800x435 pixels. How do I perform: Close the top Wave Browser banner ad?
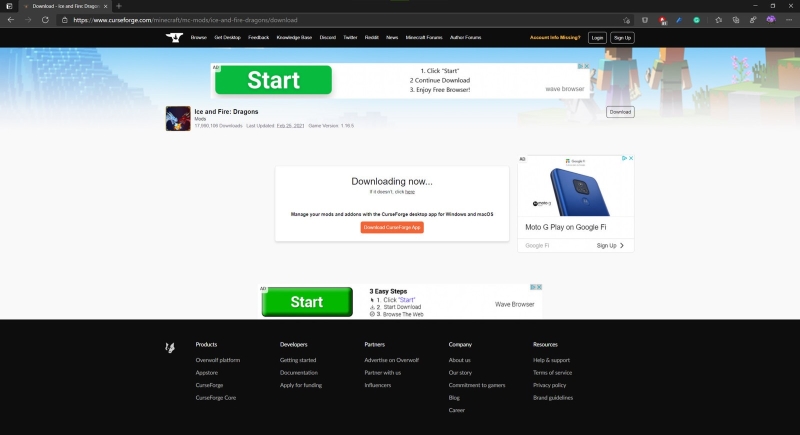pos(587,66)
